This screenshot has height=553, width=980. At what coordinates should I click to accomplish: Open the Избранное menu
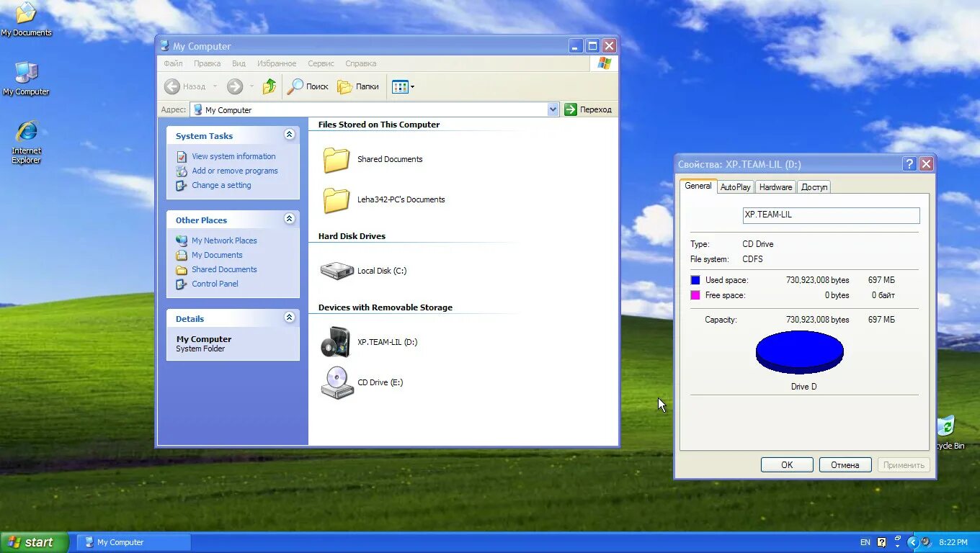[277, 63]
